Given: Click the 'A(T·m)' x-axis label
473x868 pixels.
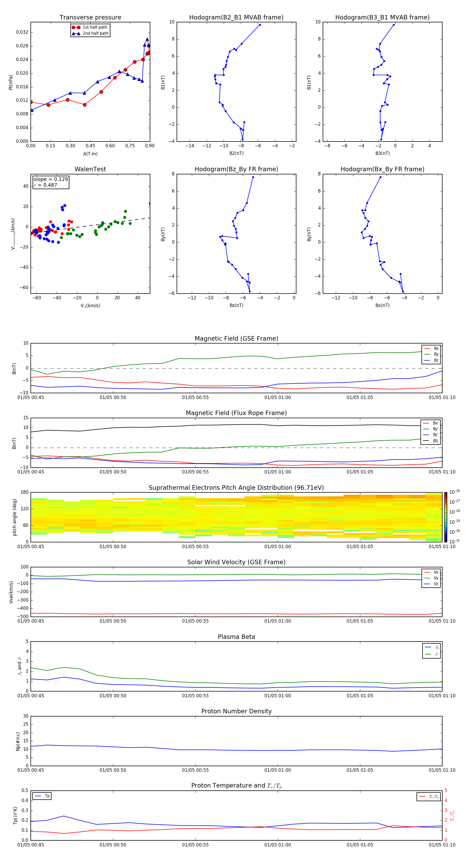Looking at the screenshot, I should pyautogui.click(x=90, y=154).
